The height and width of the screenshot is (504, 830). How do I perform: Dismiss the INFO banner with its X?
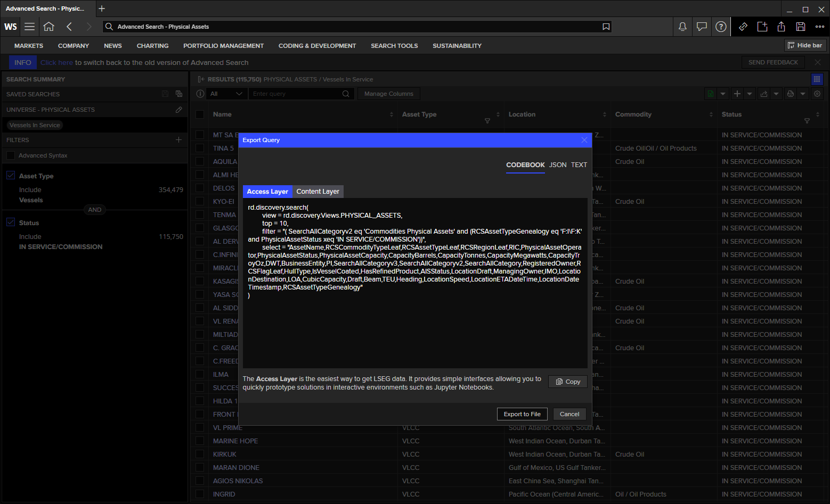[818, 62]
